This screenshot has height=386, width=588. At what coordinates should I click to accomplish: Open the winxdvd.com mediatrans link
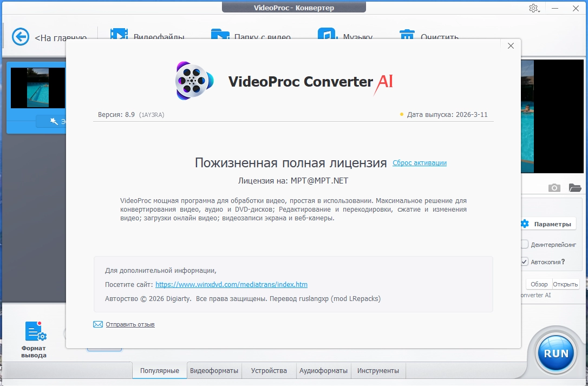pos(231,284)
